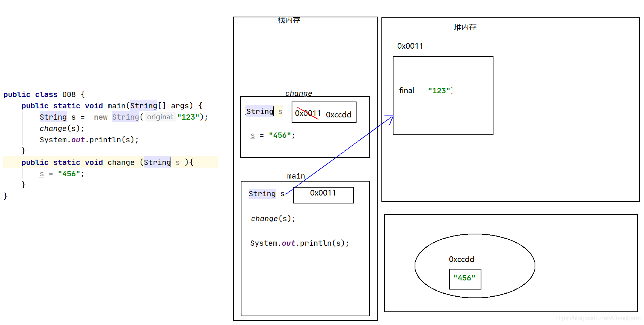Click the 'new' keyword in the code

pyautogui.click(x=101, y=117)
